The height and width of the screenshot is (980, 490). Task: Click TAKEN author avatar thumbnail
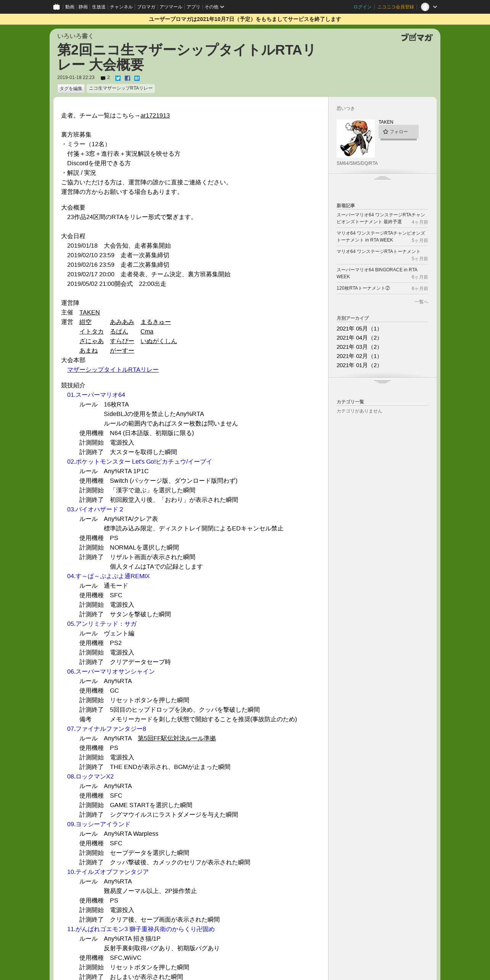pos(356,139)
